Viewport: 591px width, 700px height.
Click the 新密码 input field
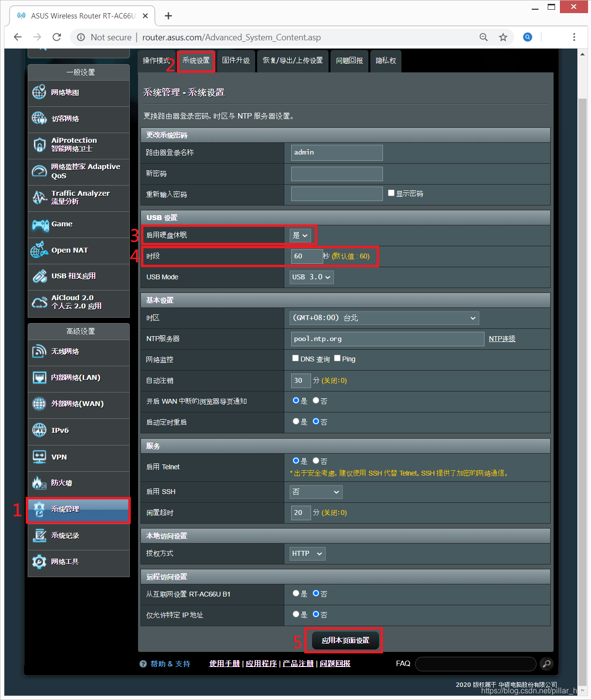pyautogui.click(x=337, y=174)
